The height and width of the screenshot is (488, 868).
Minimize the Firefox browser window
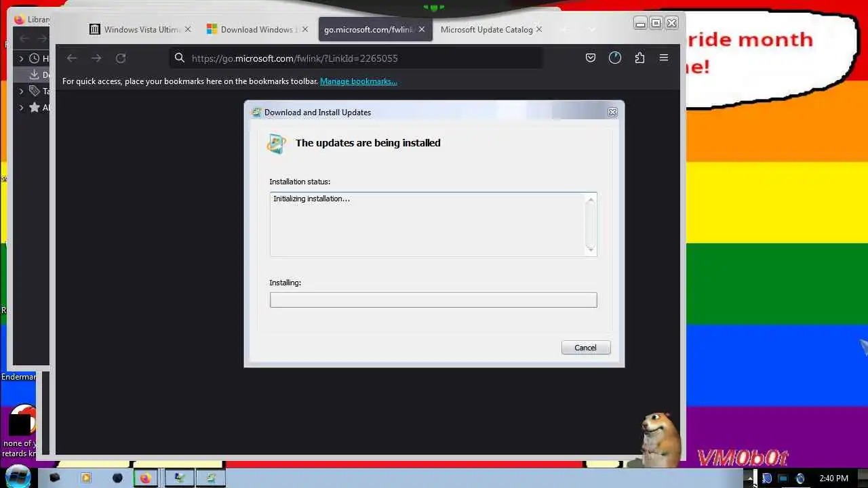pyautogui.click(x=640, y=23)
